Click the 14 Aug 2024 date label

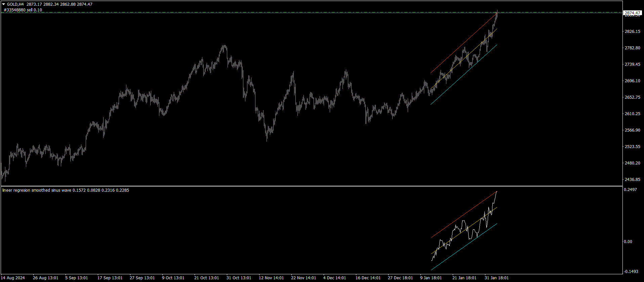pyautogui.click(x=13, y=278)
